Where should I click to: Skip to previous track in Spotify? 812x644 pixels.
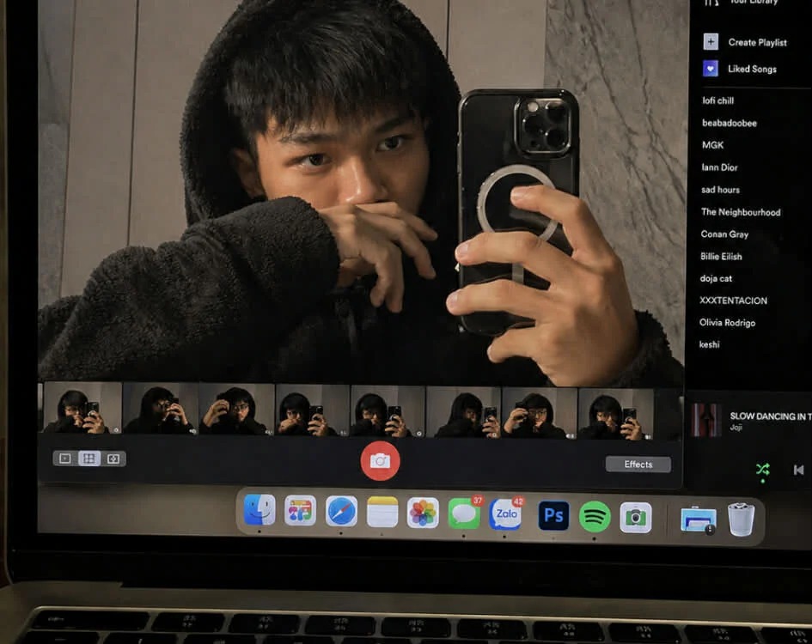[798, 470]
